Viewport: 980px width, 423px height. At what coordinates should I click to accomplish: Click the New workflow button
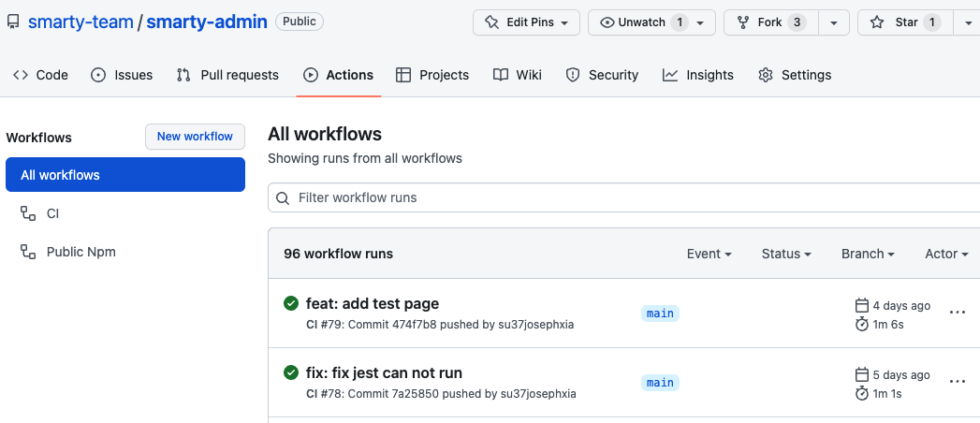coord(195,137)
